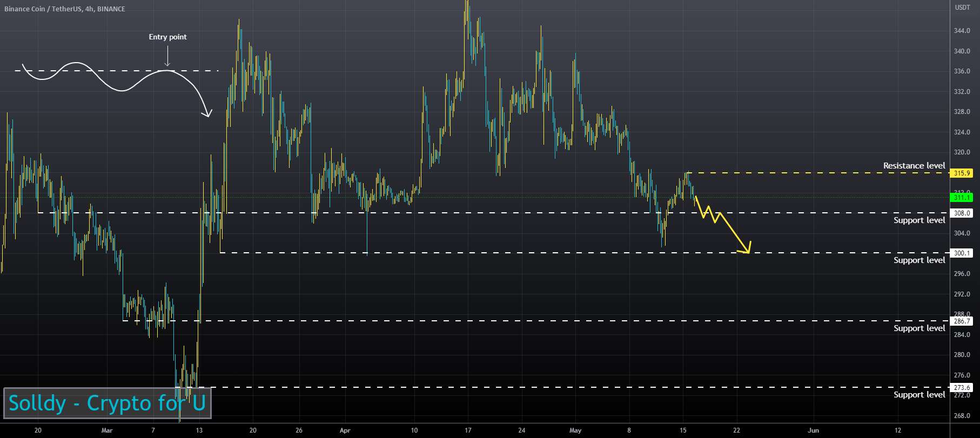Click the 286.7 price tag on axis
Viewport: 980px width, 438px height.
tap(962, 321)
